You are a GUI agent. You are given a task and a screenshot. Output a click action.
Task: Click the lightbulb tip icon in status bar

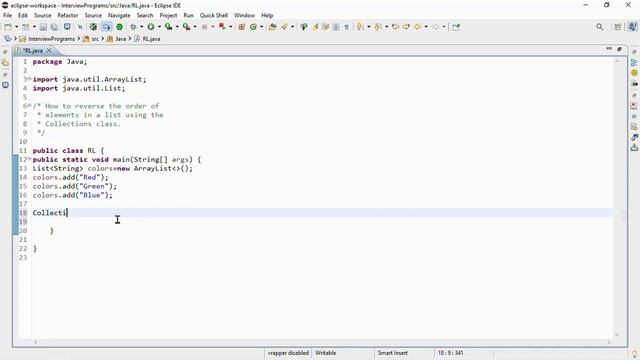pos(635,354)
